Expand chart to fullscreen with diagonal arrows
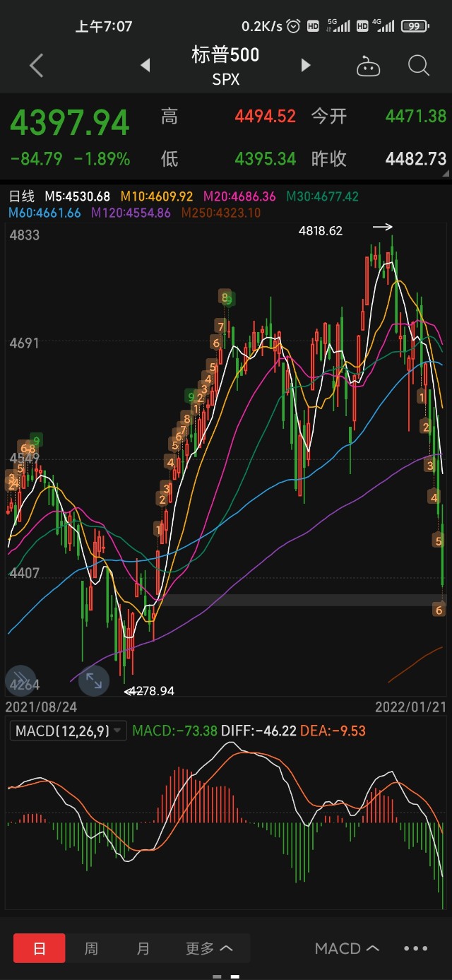Image resolution: width=452 pixels, height=980 pixels. 93,681
